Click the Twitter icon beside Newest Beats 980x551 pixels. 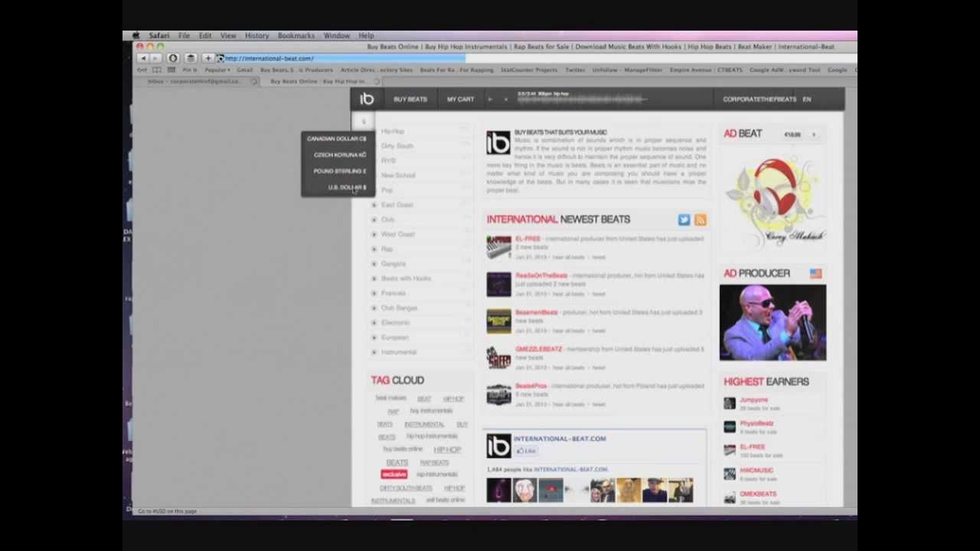coord(684,220)
